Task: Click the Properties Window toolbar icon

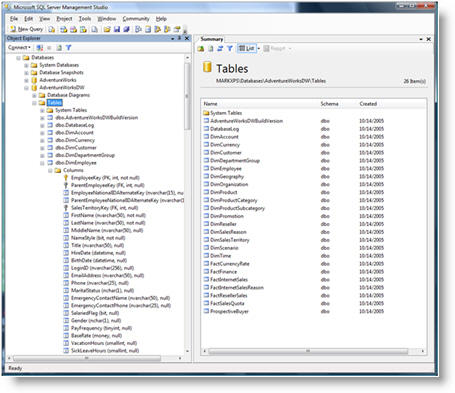Action: 177,29
